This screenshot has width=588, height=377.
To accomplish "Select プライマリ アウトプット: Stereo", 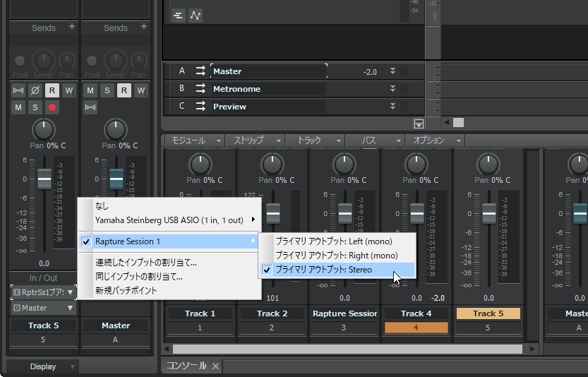I will [337, 270].
